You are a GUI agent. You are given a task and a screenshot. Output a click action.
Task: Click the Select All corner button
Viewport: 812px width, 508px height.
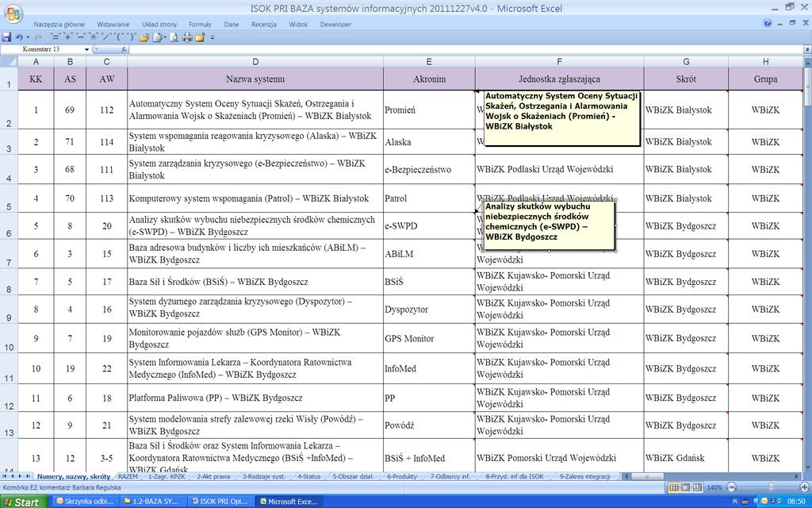click(9, 62)
